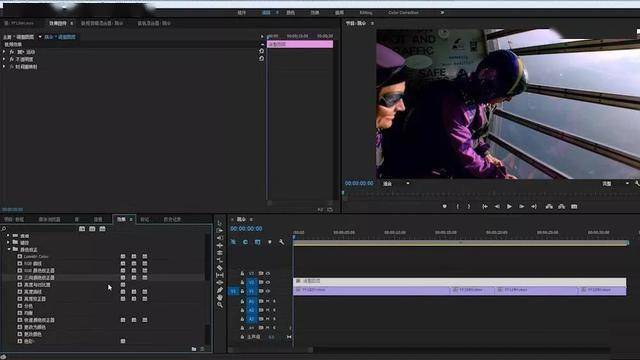Hide track V1 with eye icon

(x=268, y=291)
